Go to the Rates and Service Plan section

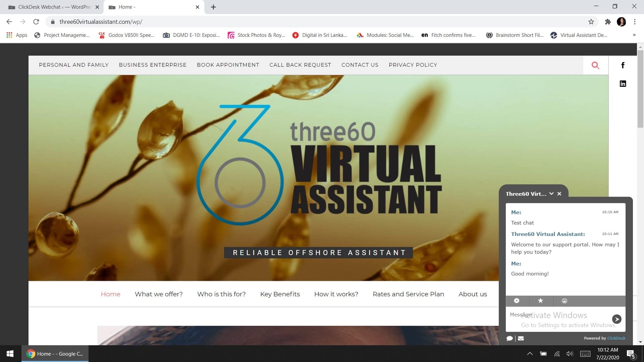(x=408, y=294)
